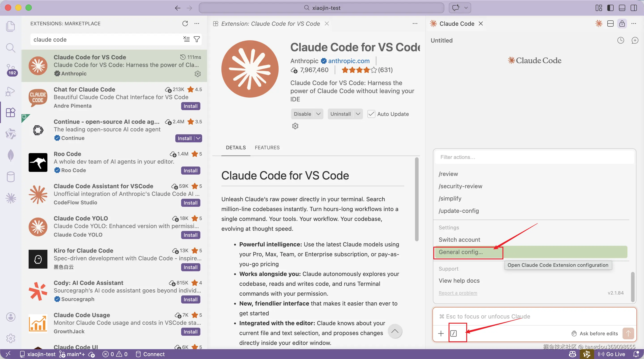Expand the Disable button dropdown arrow
This screenshot has height=359, width=644.
(318, 114)
